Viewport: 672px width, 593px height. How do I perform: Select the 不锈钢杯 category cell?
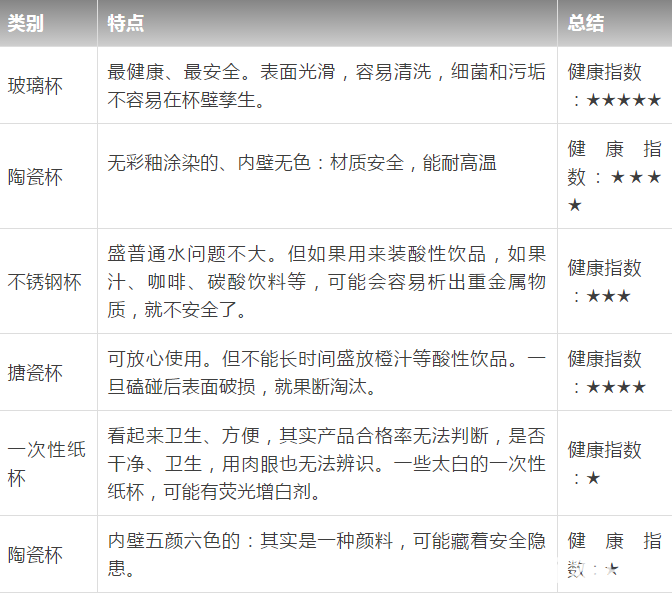(x=45, y=282)
